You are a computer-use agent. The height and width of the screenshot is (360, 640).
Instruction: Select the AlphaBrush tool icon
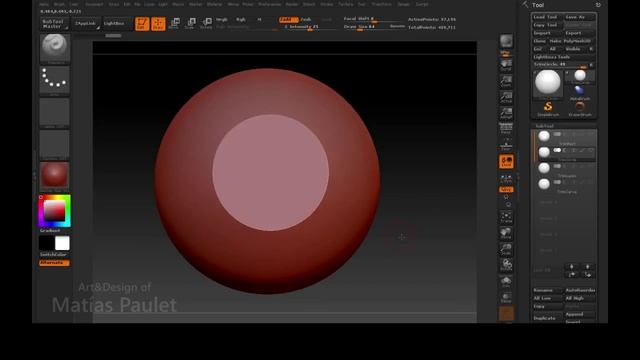pos(580,93)
